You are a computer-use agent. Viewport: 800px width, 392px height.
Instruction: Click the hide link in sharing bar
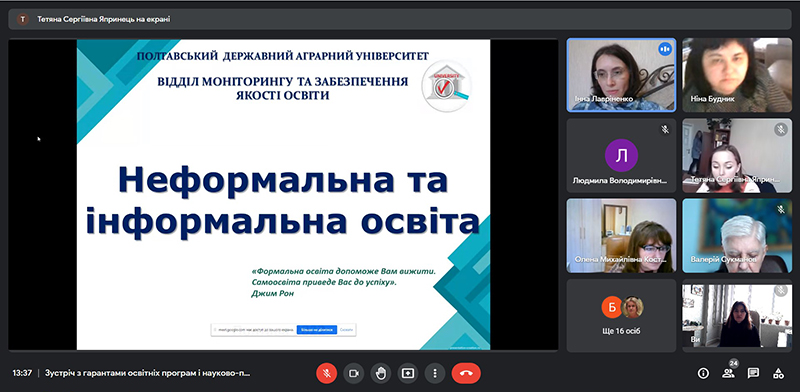tap(346, 330)
